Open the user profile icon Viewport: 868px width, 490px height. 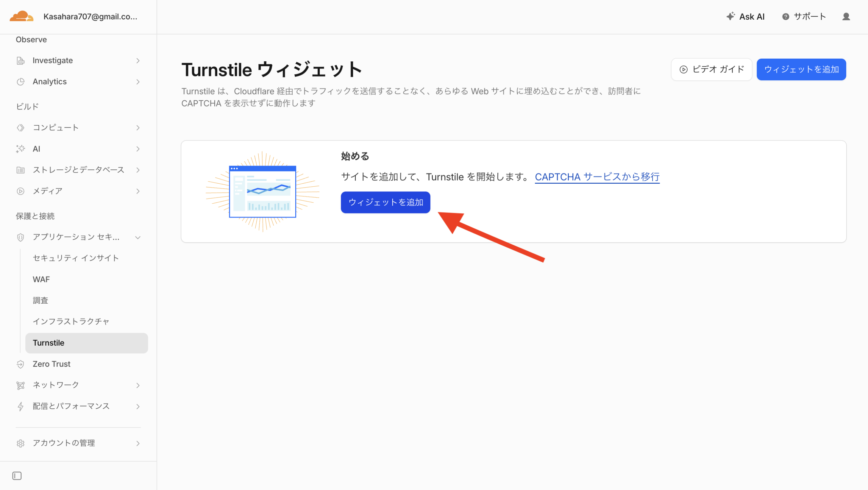pos(846,17)
